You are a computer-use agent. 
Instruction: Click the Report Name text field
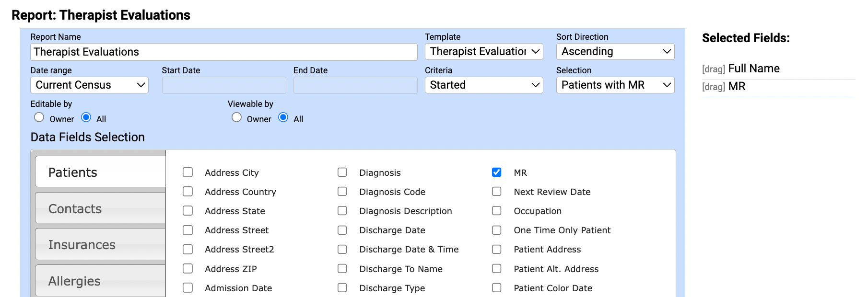coord(223,52)
